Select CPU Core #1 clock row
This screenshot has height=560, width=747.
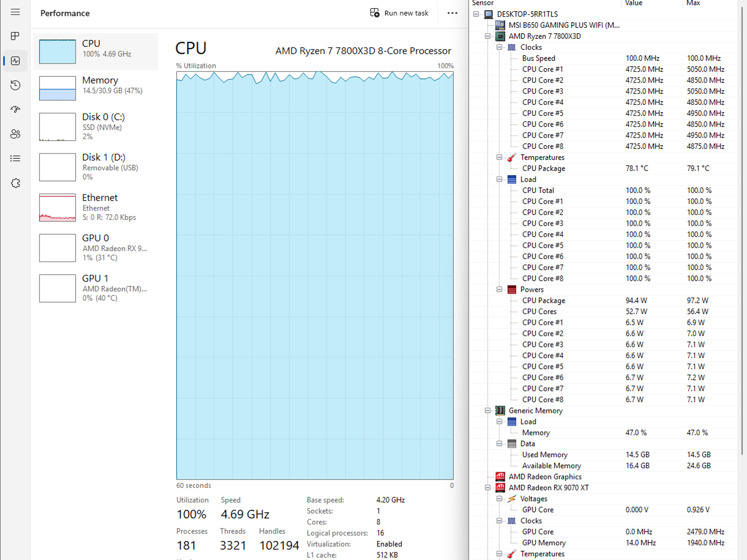coord(603,69)
